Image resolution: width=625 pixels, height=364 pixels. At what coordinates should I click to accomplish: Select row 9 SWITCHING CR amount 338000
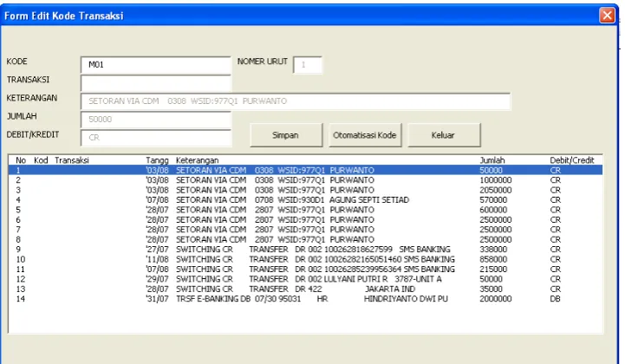pyautogui.click(x=305, y=250)
